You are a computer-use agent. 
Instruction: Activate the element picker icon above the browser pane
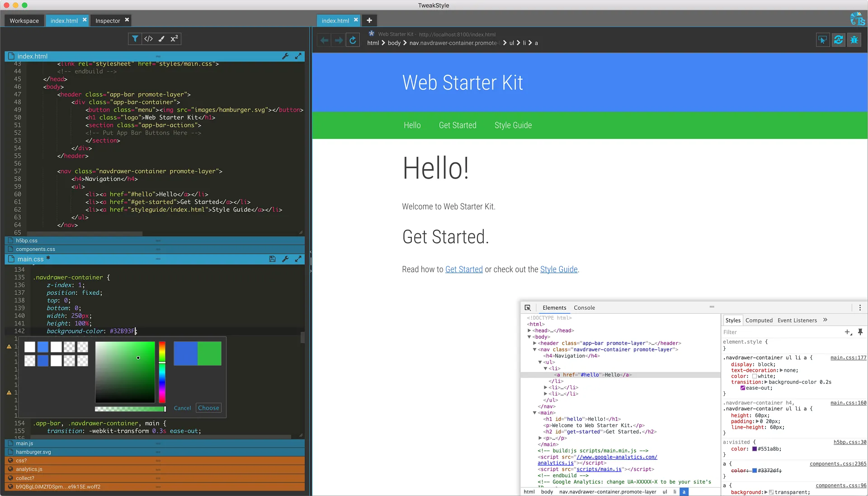pyautogui.click(x=822, y=40)
